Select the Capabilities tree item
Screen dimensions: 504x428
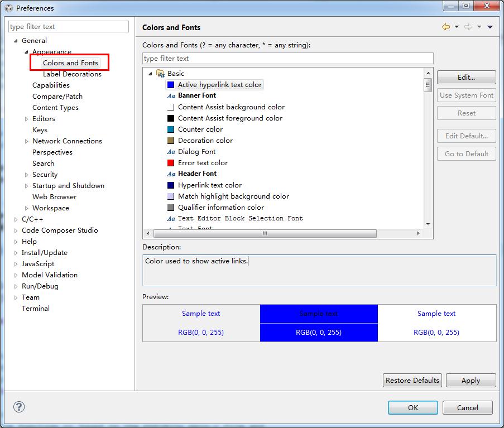(x=51, y=85)
